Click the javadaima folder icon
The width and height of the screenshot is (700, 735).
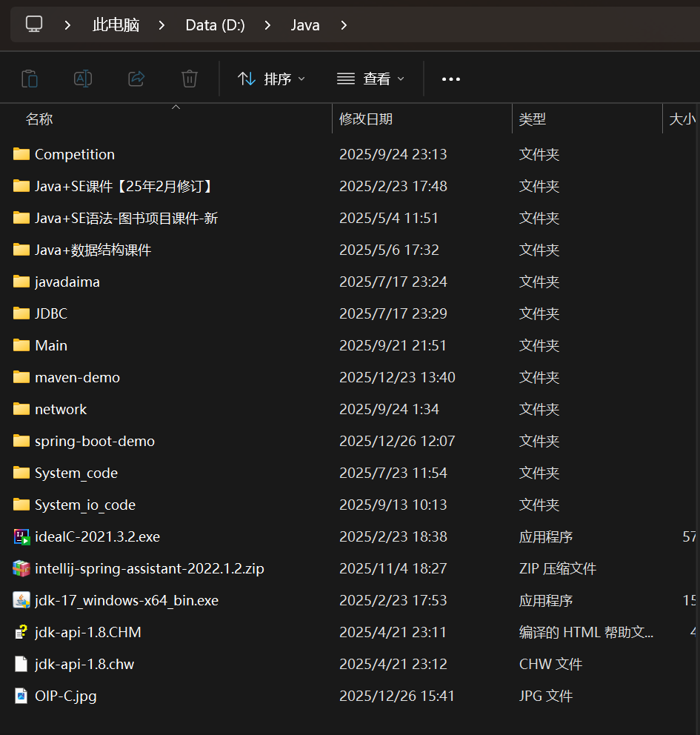[21, 282]
